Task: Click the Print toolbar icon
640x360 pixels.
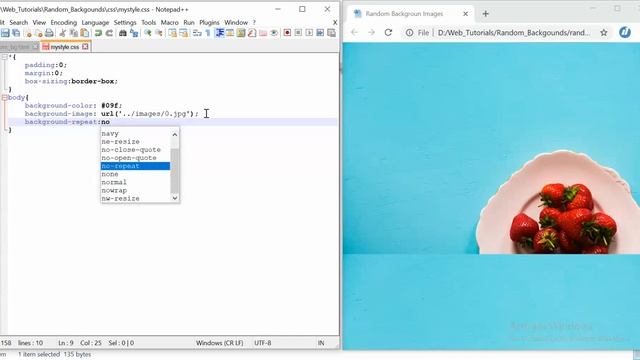Action: (x=49, y=33)
